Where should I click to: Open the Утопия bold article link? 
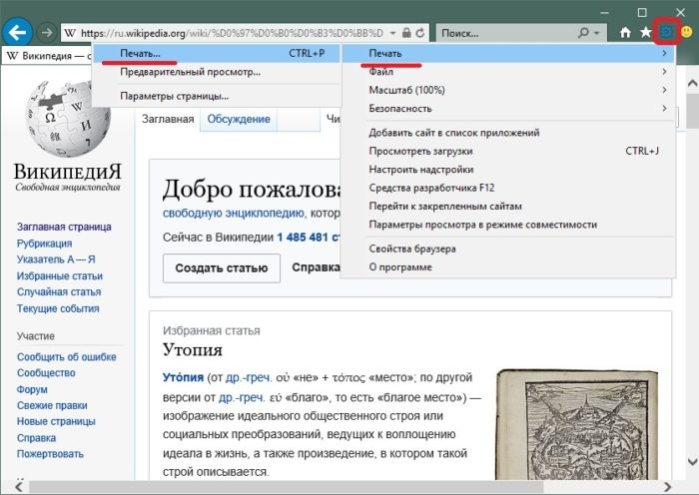(x=183, y=377)
